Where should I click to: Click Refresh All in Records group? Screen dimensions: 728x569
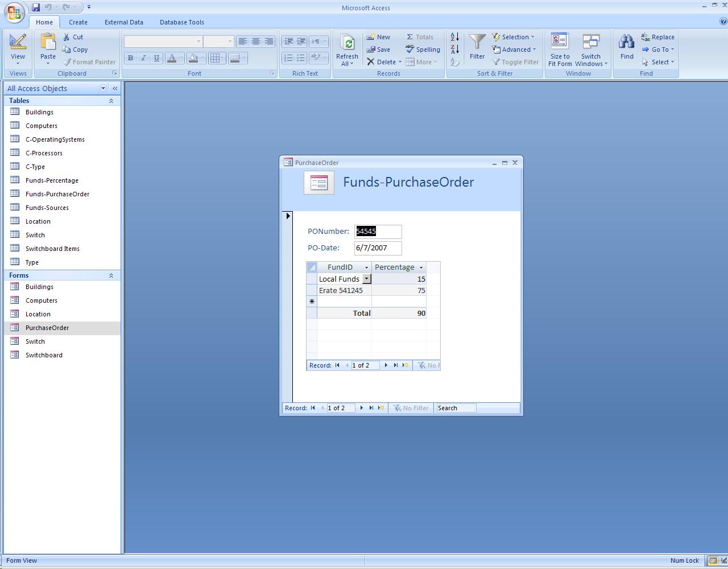coord(347,50)
